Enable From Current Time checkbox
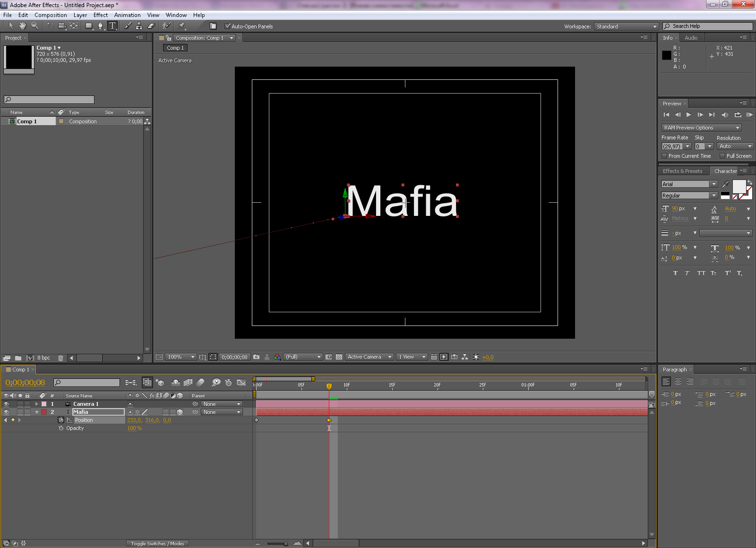 [664, 156]
